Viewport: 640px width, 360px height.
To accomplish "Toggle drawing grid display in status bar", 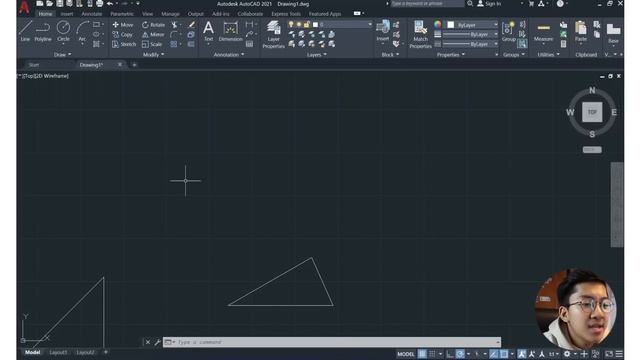I will pyautogui.click(x=422, y=354).
